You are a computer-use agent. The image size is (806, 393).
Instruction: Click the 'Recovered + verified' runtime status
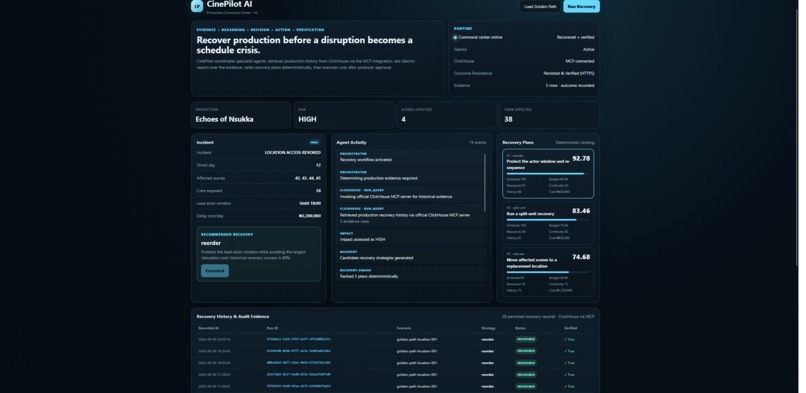[x=575, y=38]
